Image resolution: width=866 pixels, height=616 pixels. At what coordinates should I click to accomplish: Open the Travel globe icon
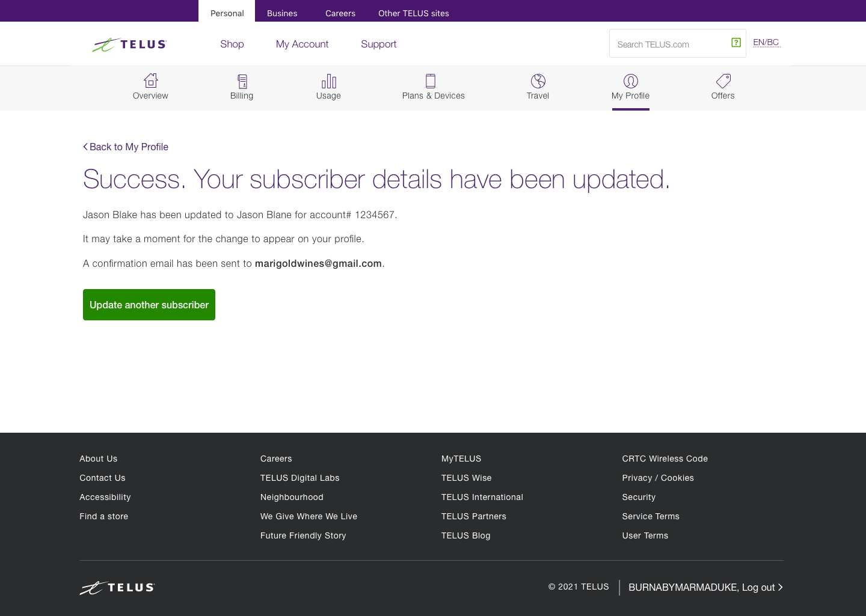[x=538, y=81]
